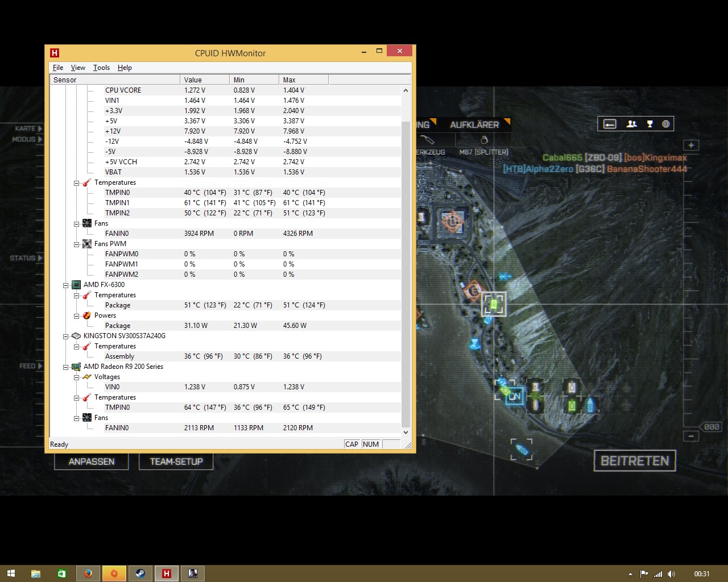Collapse the motherboard Temperatures node above TMPIN0 40 °C
The image size is (728, 582).
(76, 182)
